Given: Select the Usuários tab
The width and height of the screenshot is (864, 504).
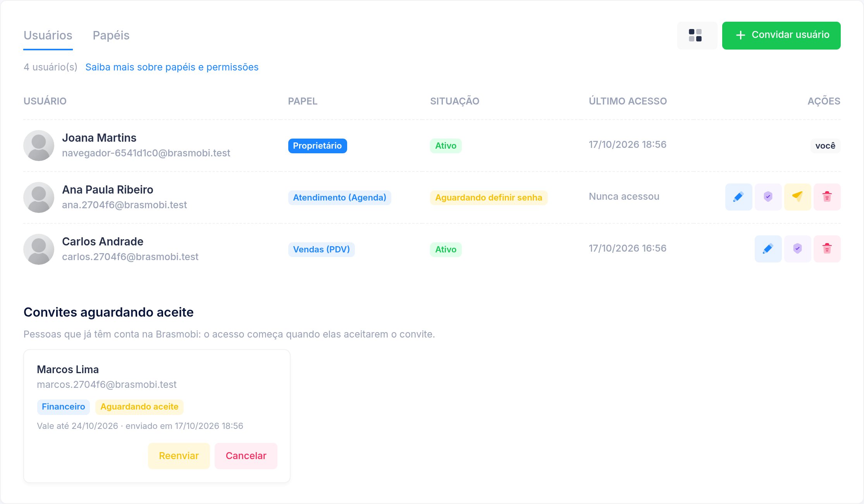Looking at the screenshot, I should tap(48, 36).
